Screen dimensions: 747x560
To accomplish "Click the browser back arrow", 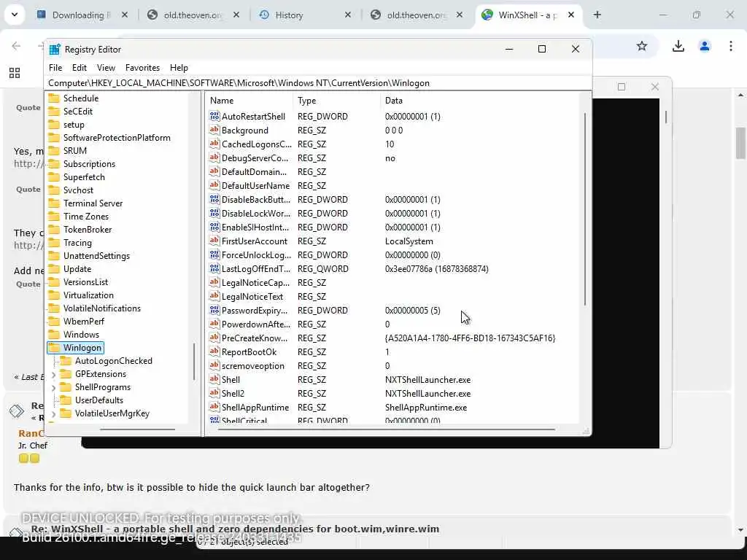I will (16, 46).
